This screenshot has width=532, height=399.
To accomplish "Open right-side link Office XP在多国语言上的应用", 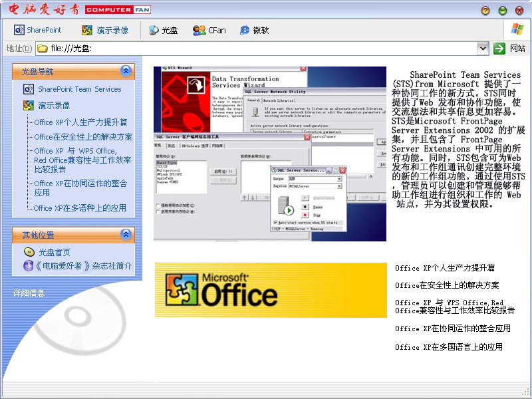I will [x=448, y=347].
